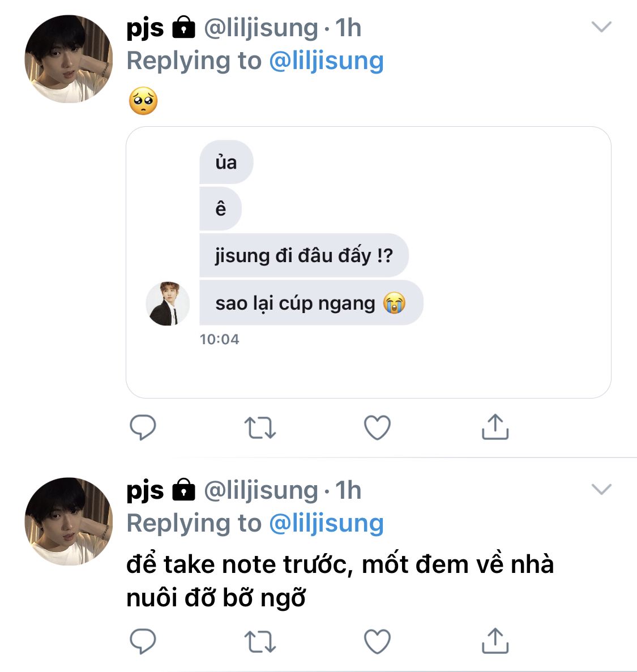Share the 'take note' tweet
This screenshot has height=672, width=637.
pos(495,641)
